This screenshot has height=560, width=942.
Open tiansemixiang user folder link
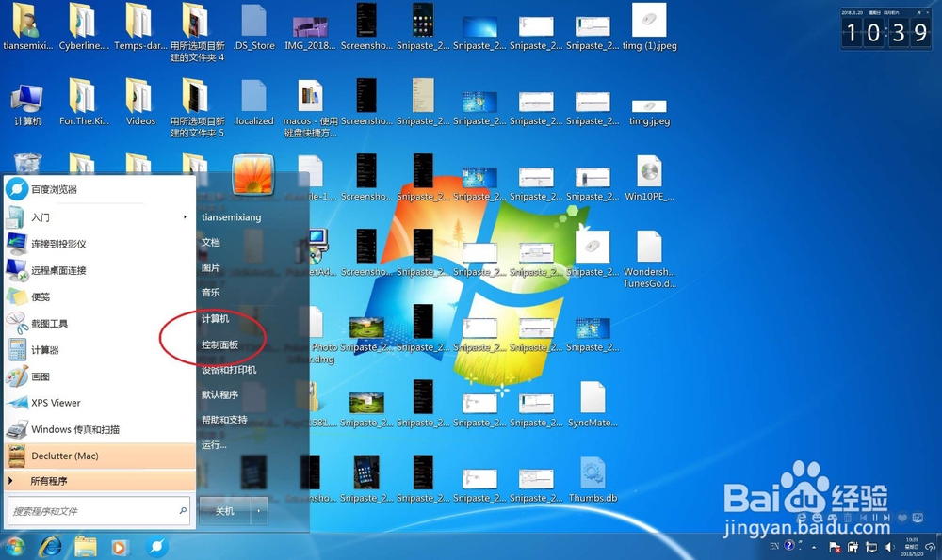coord(232,217)
